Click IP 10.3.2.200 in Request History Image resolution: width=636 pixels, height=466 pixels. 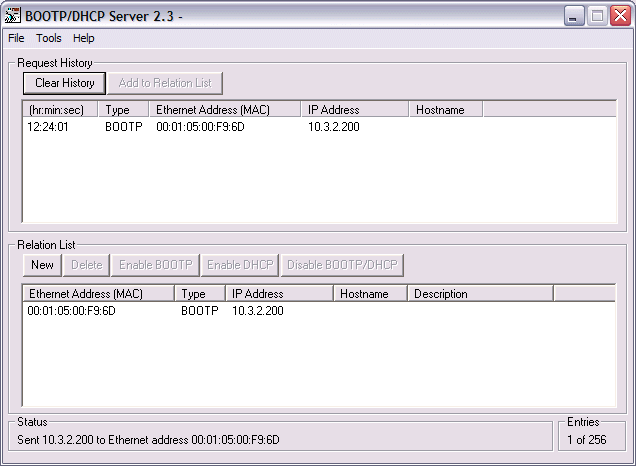(x=334, y=127)
